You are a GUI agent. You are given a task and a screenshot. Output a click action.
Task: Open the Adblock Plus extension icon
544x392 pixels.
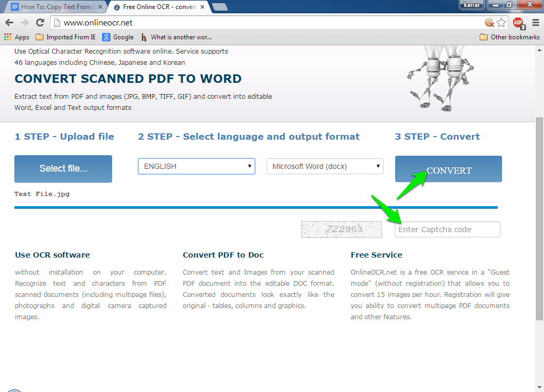518,23
